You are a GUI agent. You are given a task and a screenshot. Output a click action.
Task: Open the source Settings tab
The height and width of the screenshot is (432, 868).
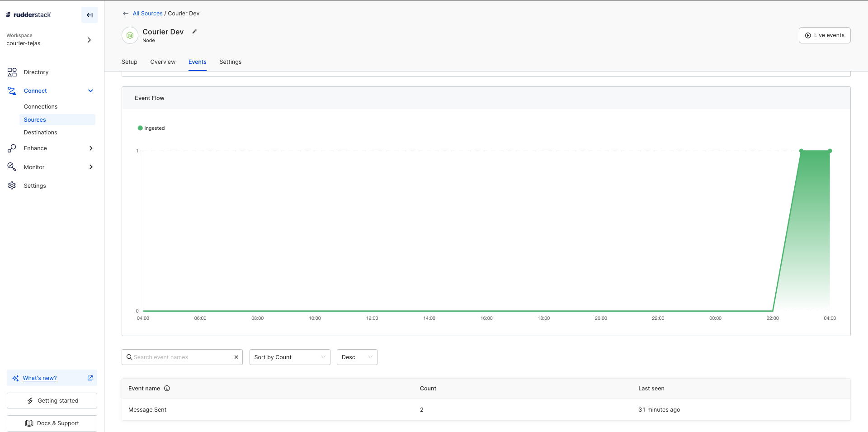(231, 62)
